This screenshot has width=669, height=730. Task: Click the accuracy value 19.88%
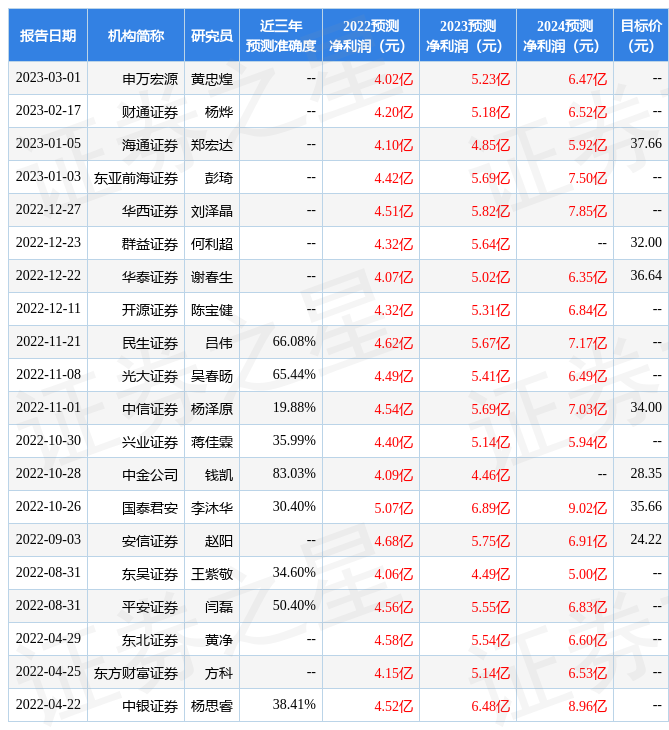pos(294,408)
